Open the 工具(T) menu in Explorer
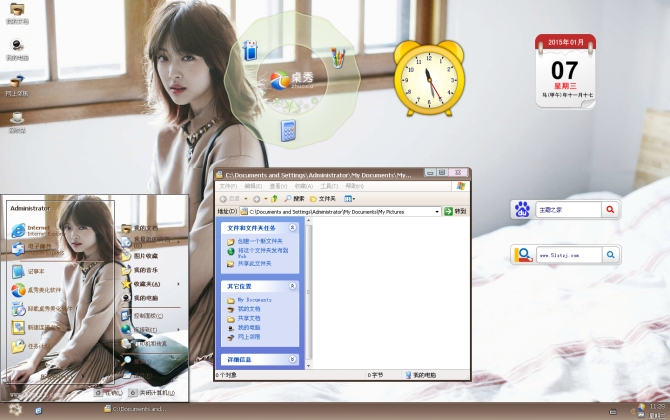This screenshot has height=420, width=670. 329,186
